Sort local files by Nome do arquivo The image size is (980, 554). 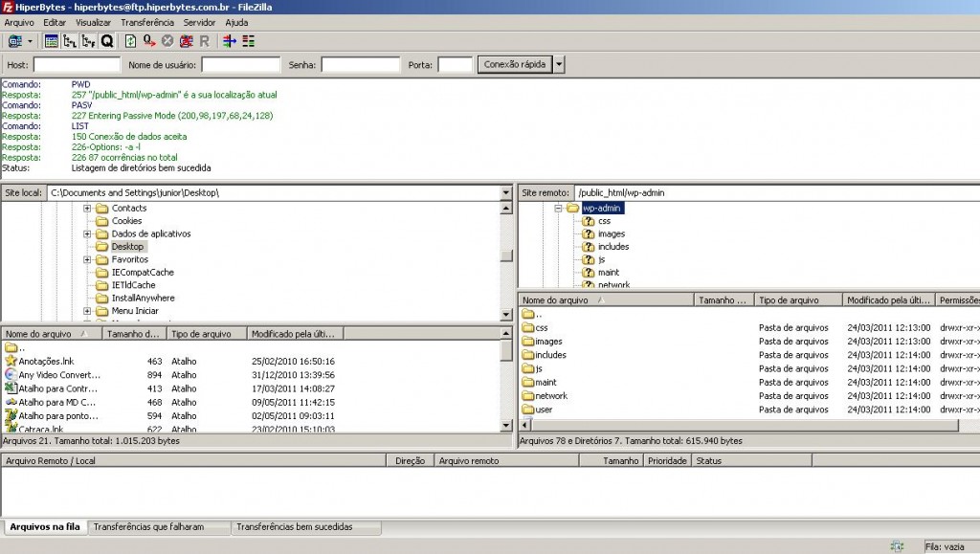tap(52, 334)
